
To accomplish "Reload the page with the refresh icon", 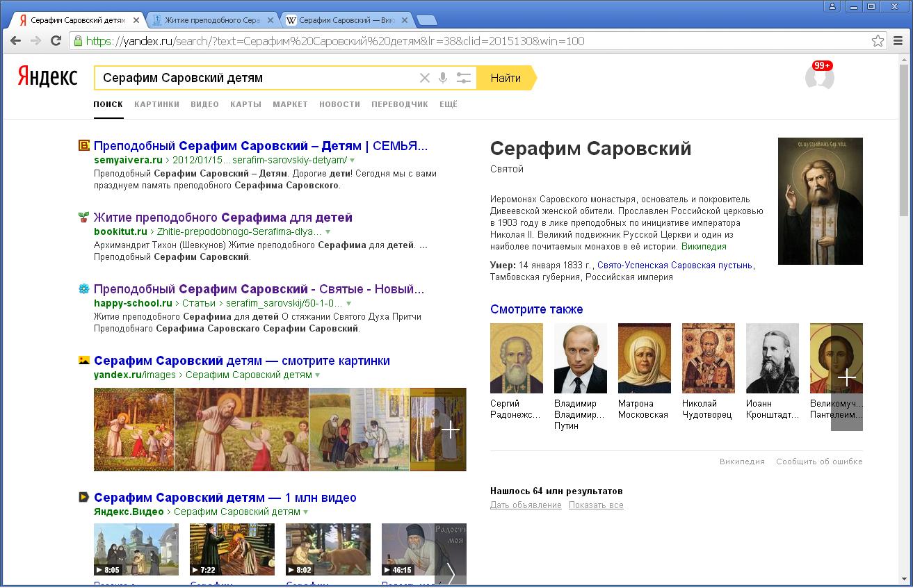I will pyautogui.click(x=56, y=42).
